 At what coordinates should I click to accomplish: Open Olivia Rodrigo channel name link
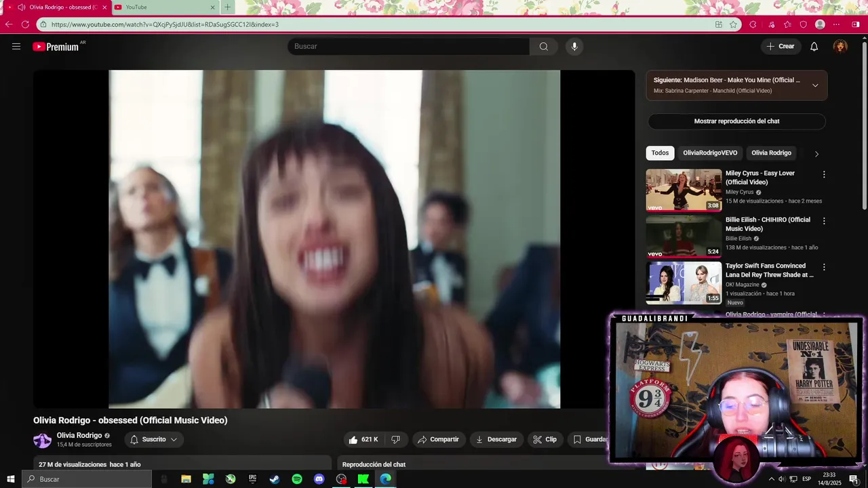[x=79, y=435]
